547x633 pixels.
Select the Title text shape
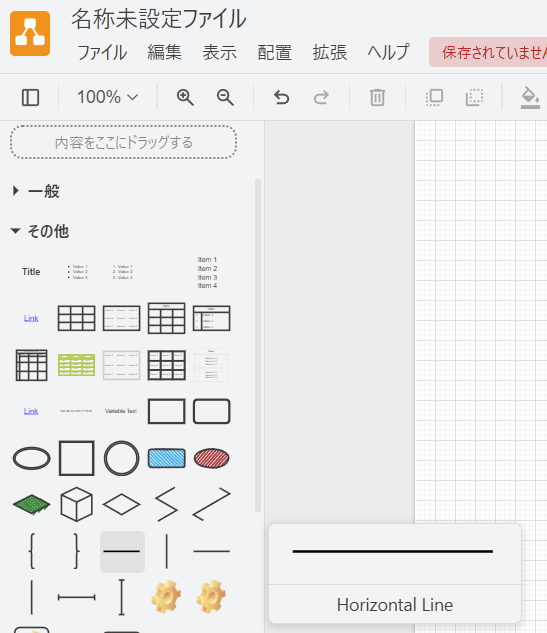pyautogui.click(x=31, y=272)
